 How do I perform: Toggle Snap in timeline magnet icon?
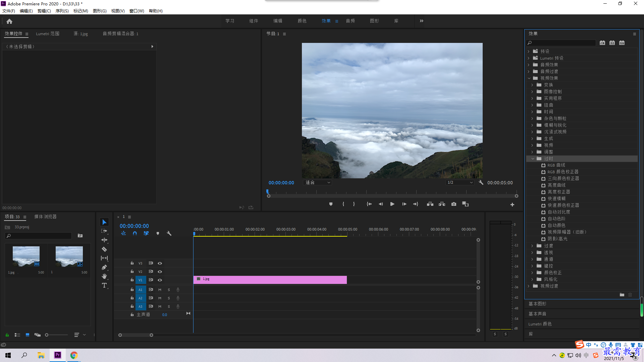click(135, 233)
